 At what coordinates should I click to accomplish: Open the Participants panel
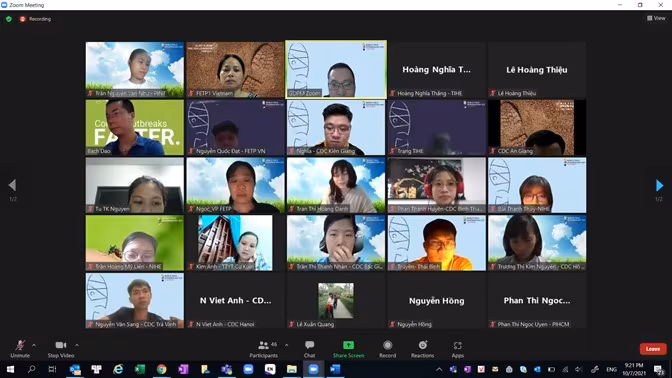pos(264,349)
